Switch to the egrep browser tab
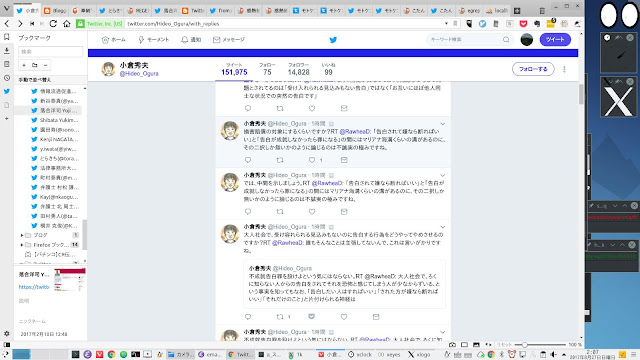This screenshot has width=640, height=360. tap(469, 11)
